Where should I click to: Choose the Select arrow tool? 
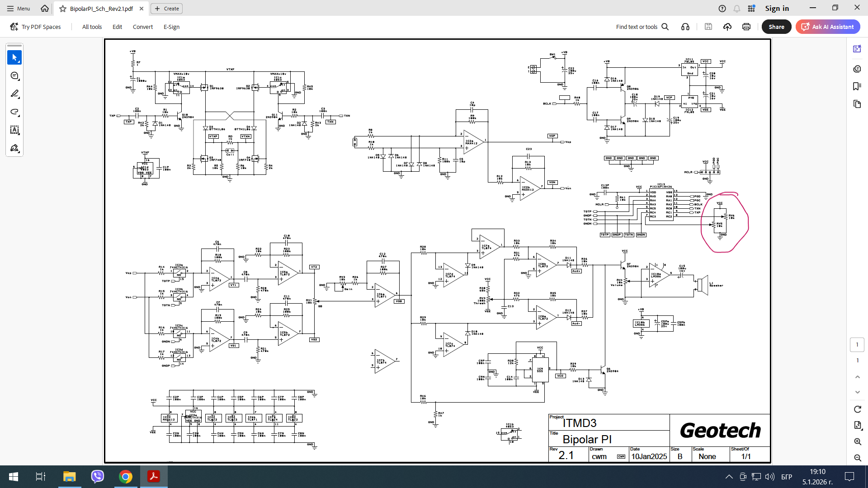14,57
